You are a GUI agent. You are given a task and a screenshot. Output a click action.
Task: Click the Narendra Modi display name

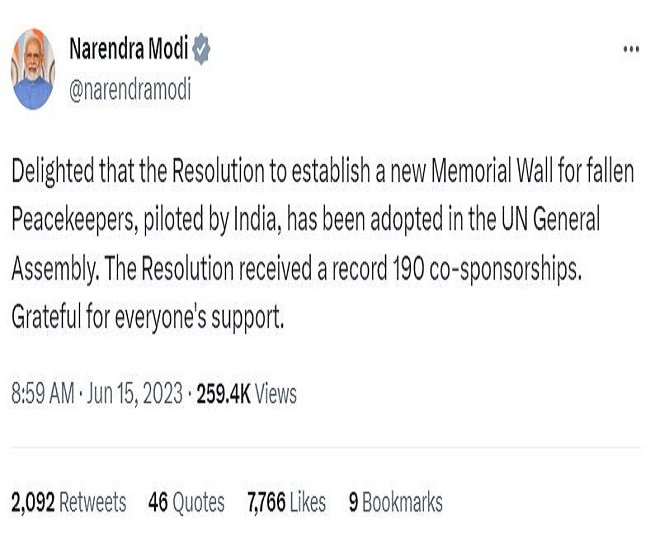(x=128, y=48)
